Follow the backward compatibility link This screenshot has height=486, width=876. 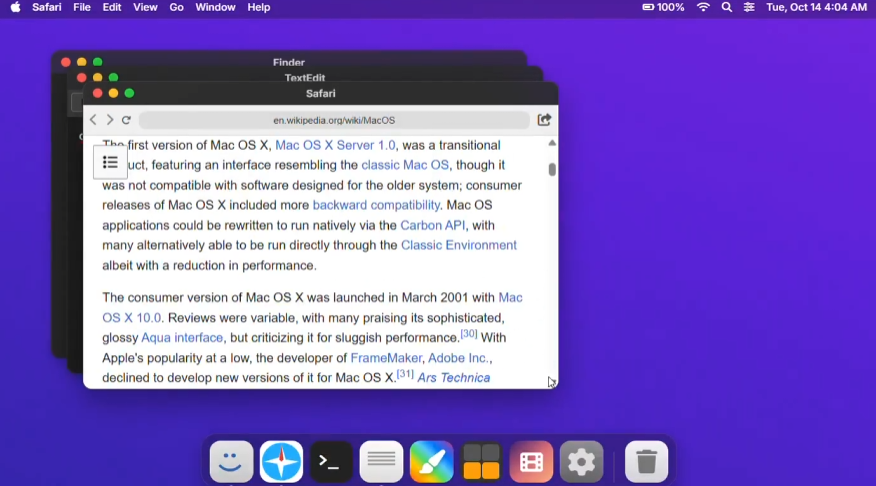pyautogui.click(x=376, y=205)
